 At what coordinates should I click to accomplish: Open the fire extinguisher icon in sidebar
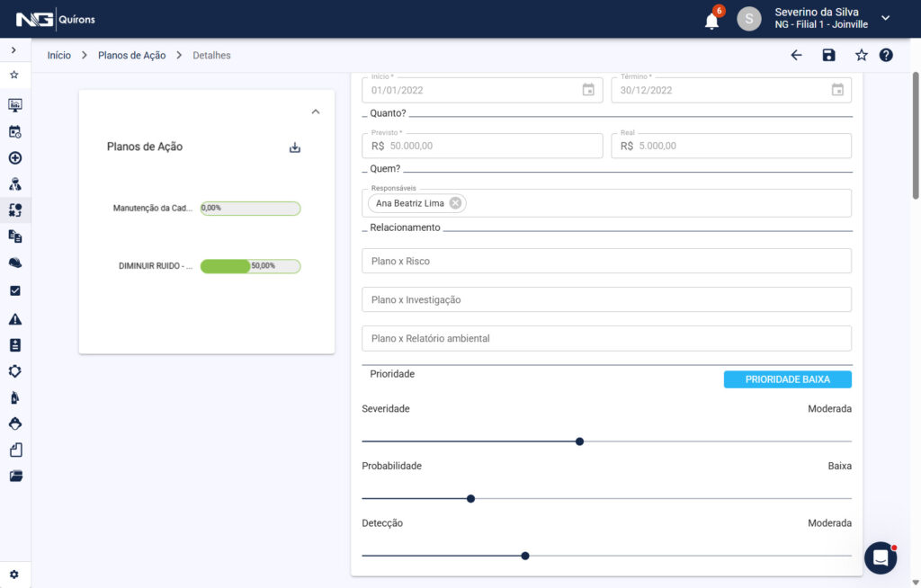[15, 397]
